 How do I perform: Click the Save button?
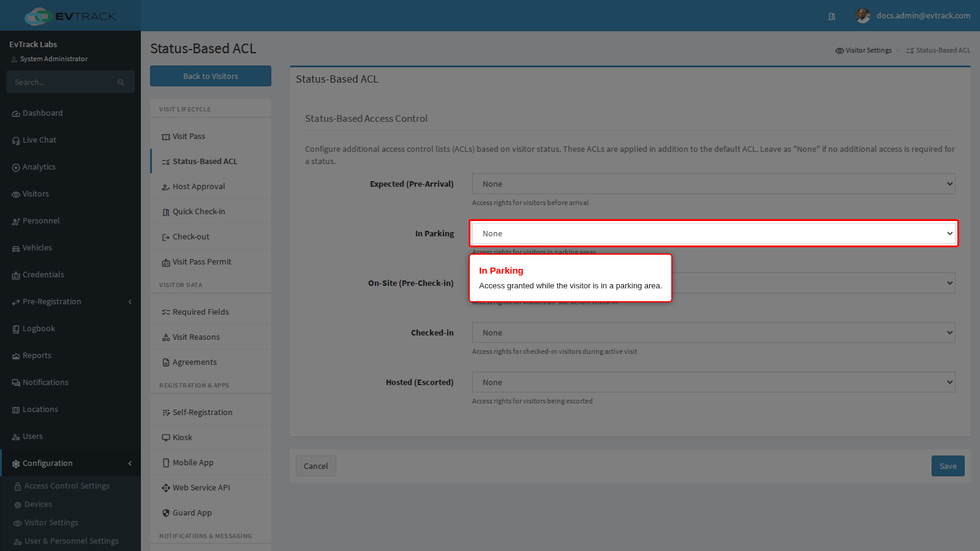tap(948, 466)
